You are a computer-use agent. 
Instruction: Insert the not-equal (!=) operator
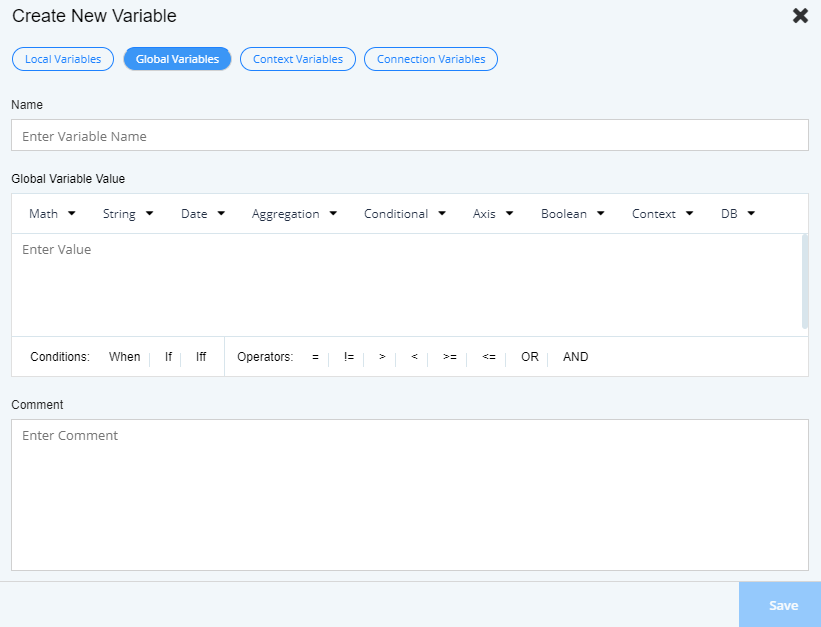pos(349,357)
